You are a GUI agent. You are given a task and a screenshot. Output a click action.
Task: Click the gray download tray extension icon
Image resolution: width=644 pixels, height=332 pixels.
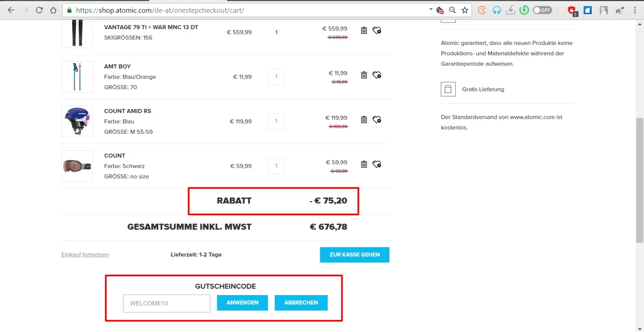coord(510,10)
